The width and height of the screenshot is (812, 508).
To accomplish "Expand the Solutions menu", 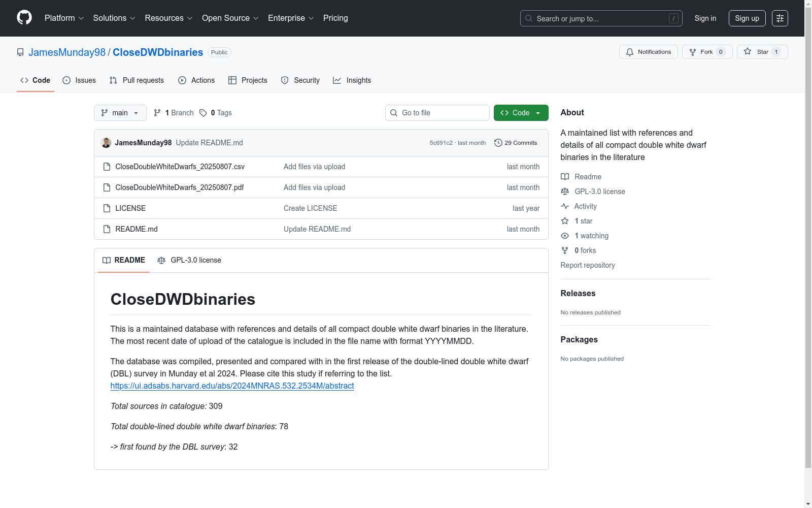I will pyautogui.click(x=114, y=18).
